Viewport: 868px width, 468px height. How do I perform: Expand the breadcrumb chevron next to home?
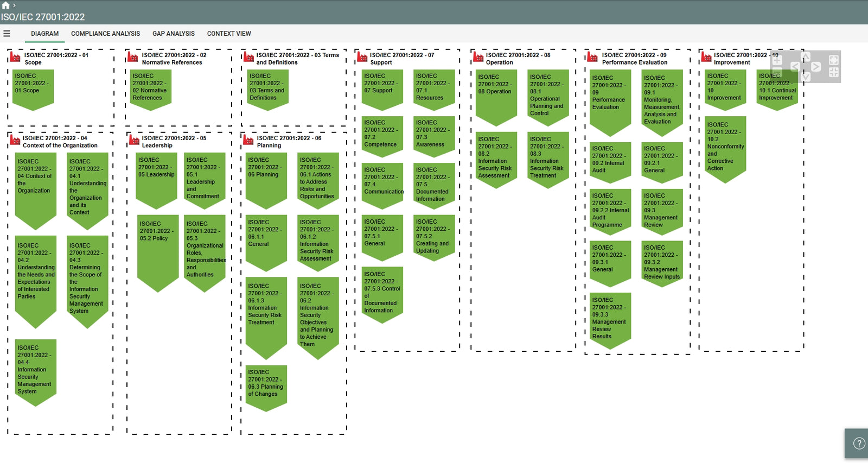[14, 5]
